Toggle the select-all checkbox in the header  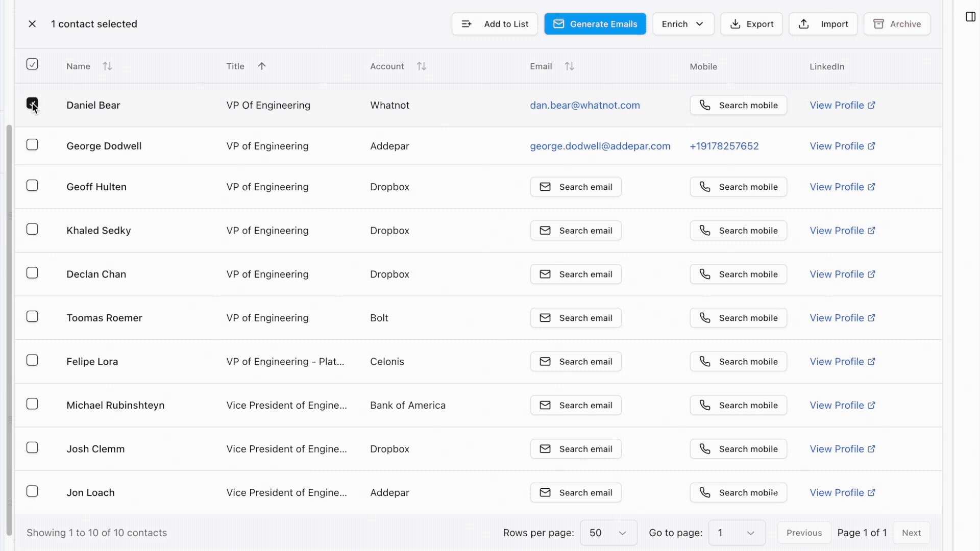(32, 64)
